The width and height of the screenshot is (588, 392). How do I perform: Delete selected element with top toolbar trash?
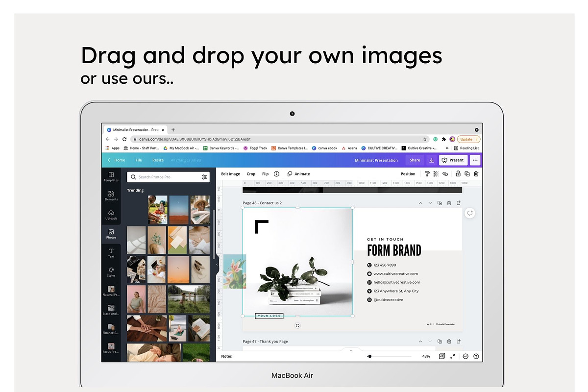pos(476,174)
